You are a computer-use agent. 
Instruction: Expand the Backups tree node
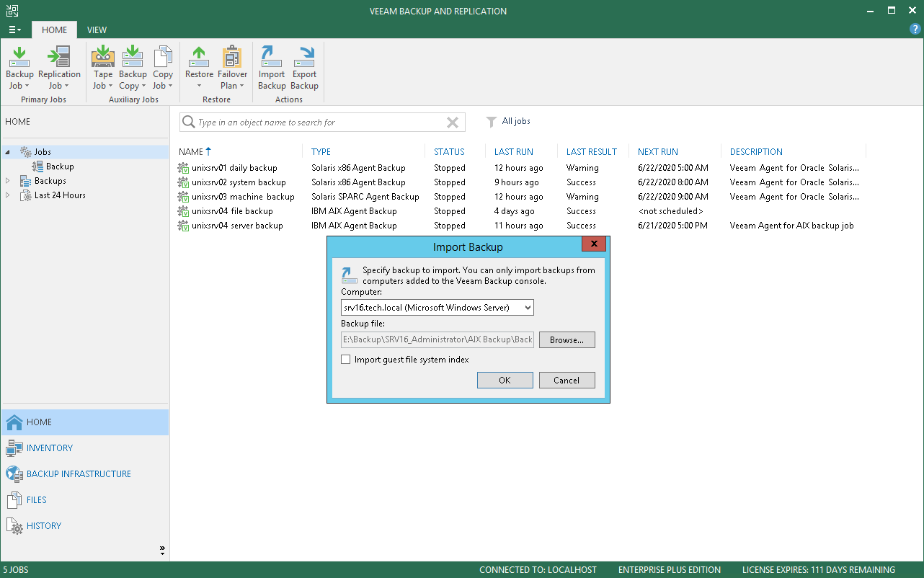[x=9, y=181]
